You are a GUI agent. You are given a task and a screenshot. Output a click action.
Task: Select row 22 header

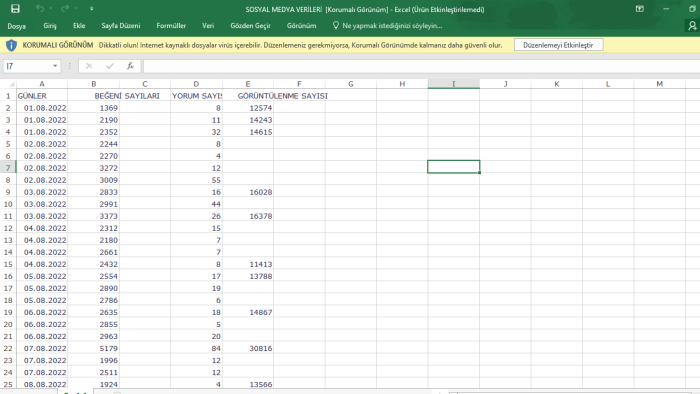(8, 348)
